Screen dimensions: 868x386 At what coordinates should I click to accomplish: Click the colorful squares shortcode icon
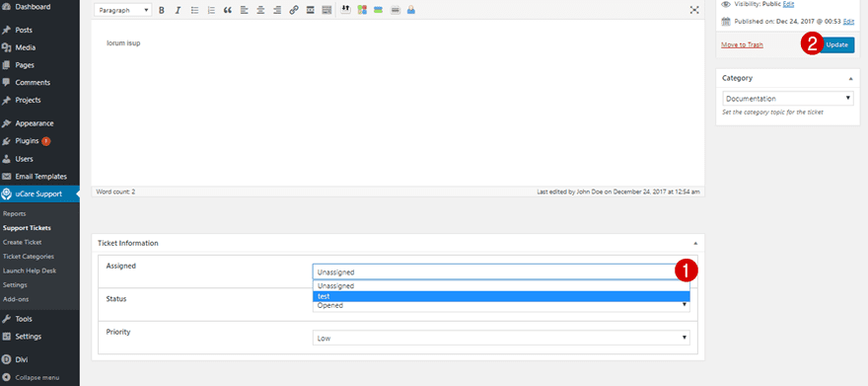point(362,10)
